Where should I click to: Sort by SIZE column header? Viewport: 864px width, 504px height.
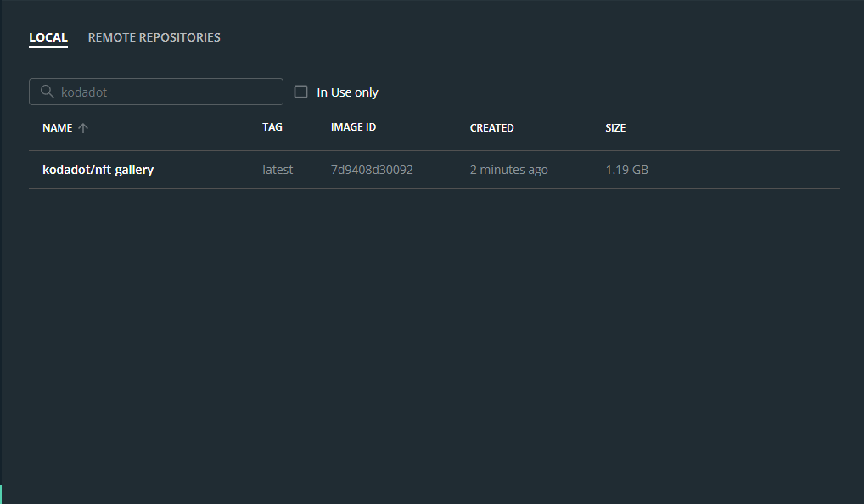615,128
